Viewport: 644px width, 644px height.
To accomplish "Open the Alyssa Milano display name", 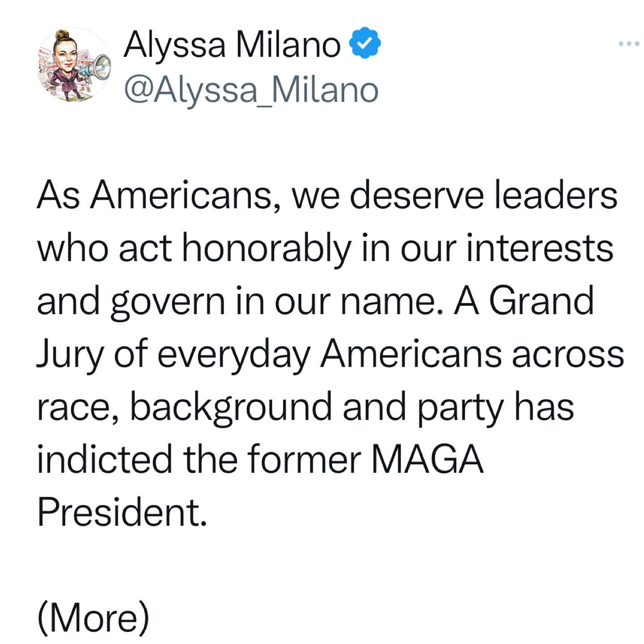I will (x=232, y=44).
